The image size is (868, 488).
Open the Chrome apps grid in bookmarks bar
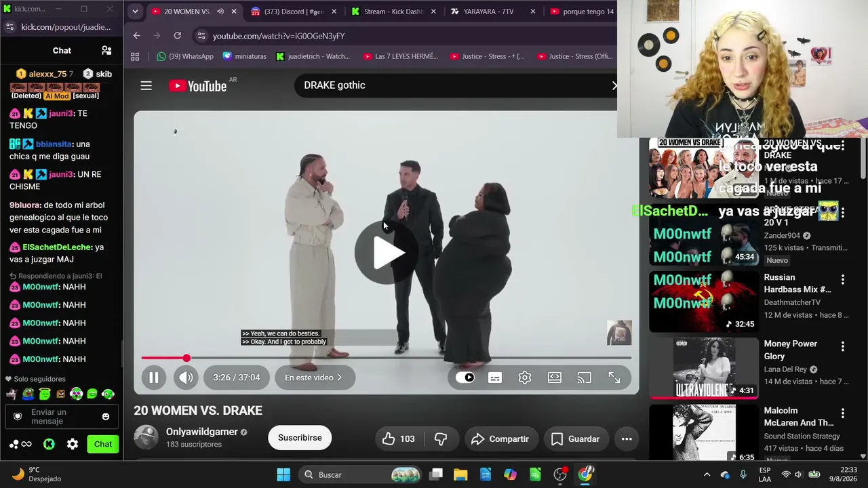point(135,56)
